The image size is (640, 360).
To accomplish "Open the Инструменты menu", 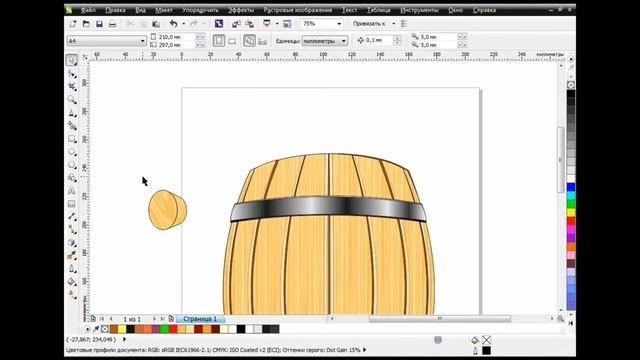I will 419,10.
